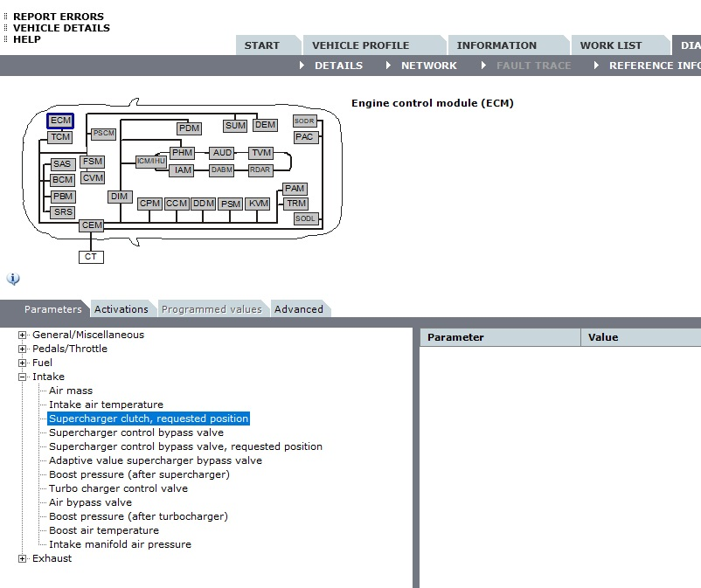
Task: Click the CEM module in diagram
Action: click(x=92, y=225)
